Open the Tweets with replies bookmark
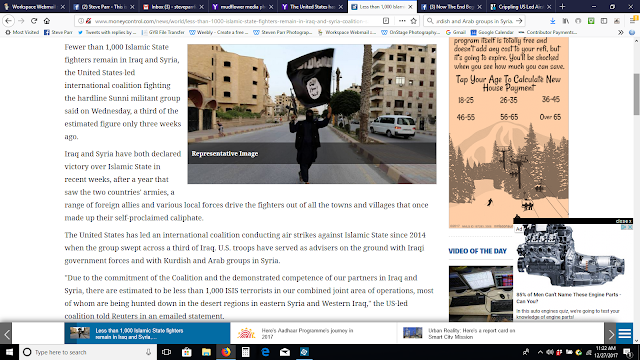The height and width of the screenshot is (360, 640). [x=107, y=32]
